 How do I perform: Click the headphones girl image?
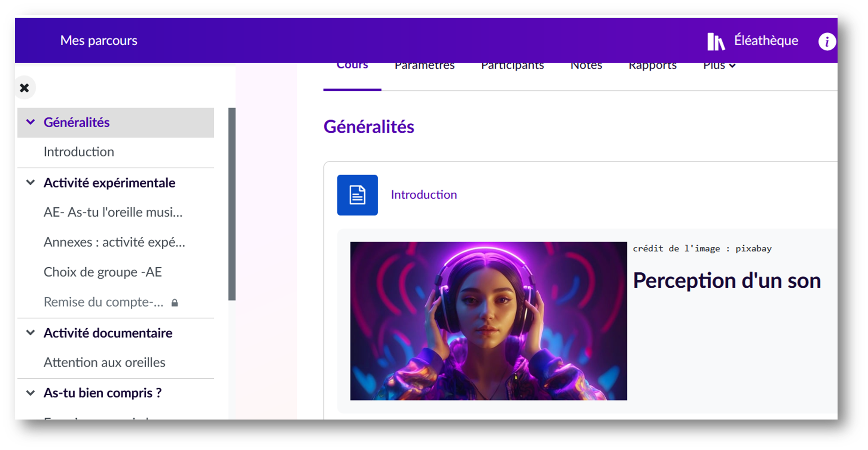point(488,321)
